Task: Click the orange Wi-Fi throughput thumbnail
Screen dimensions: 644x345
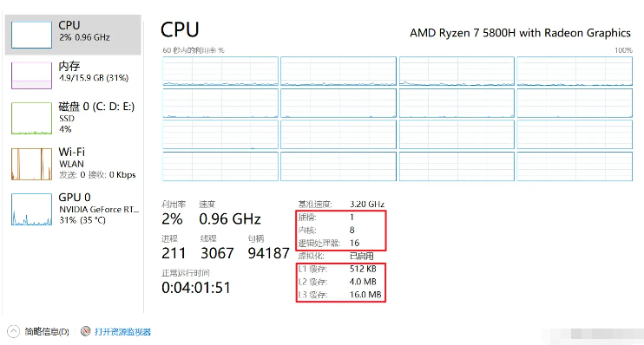Action: pos(31,164)
